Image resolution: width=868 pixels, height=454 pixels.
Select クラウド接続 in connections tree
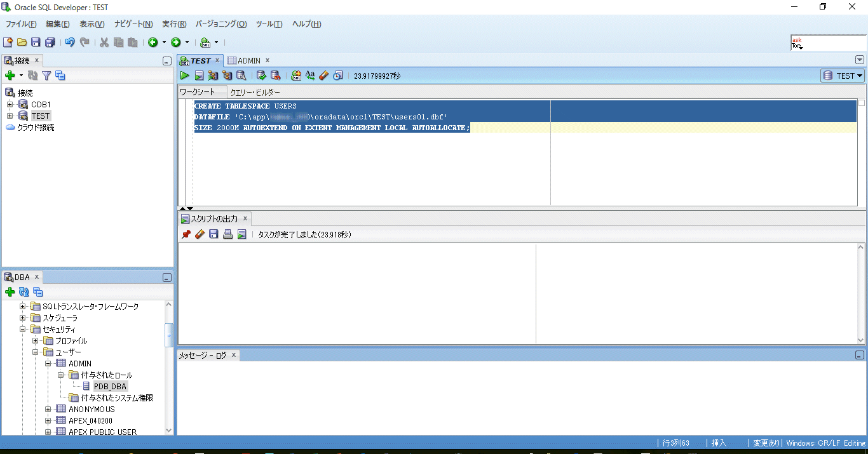click(36, 127)
